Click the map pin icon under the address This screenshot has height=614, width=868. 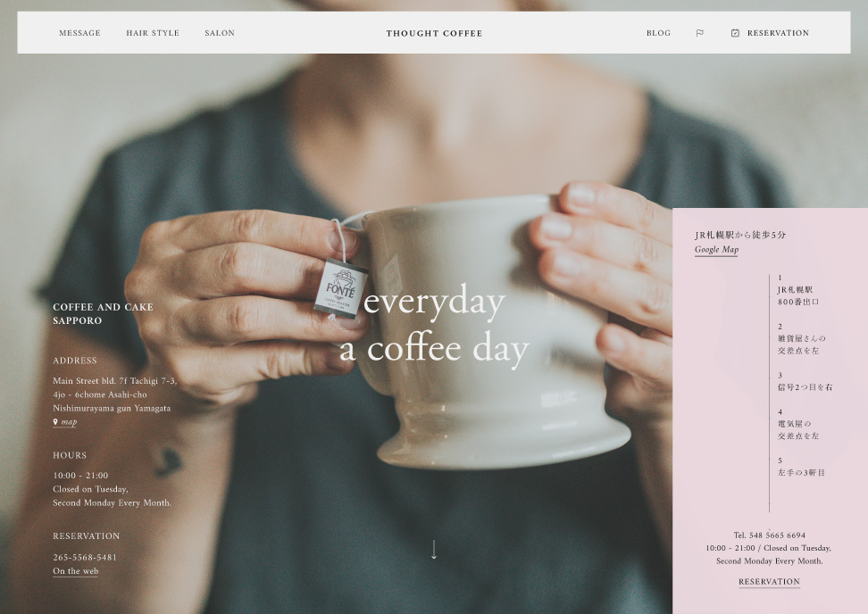(x=55, y=422)
